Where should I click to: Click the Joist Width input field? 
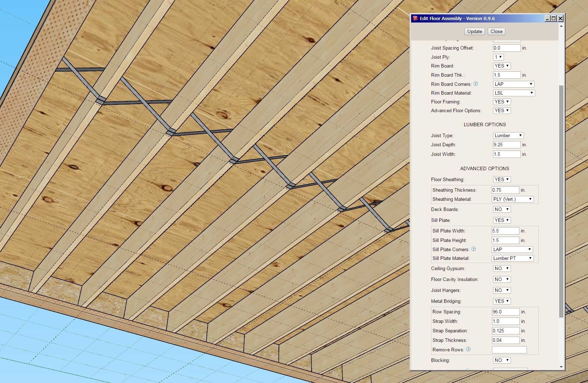point(507,154)
